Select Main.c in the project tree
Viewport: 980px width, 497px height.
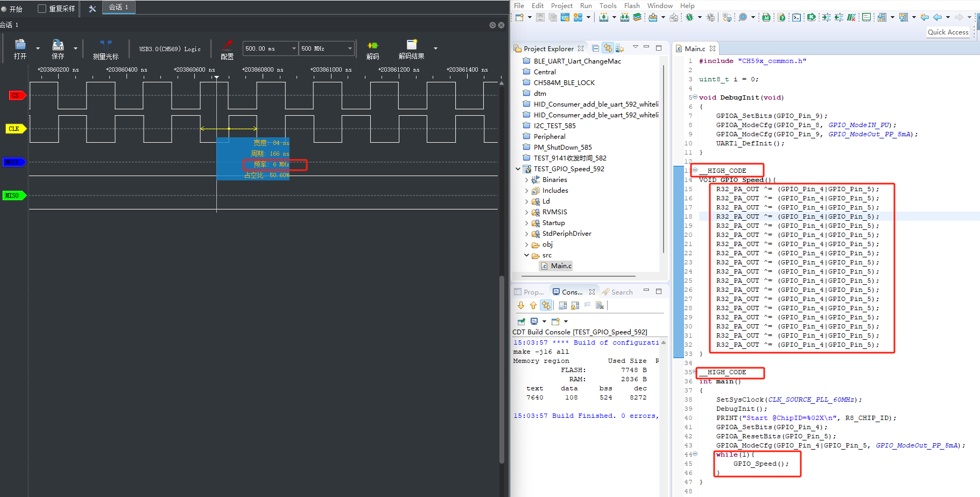click(x=556, y=266)
